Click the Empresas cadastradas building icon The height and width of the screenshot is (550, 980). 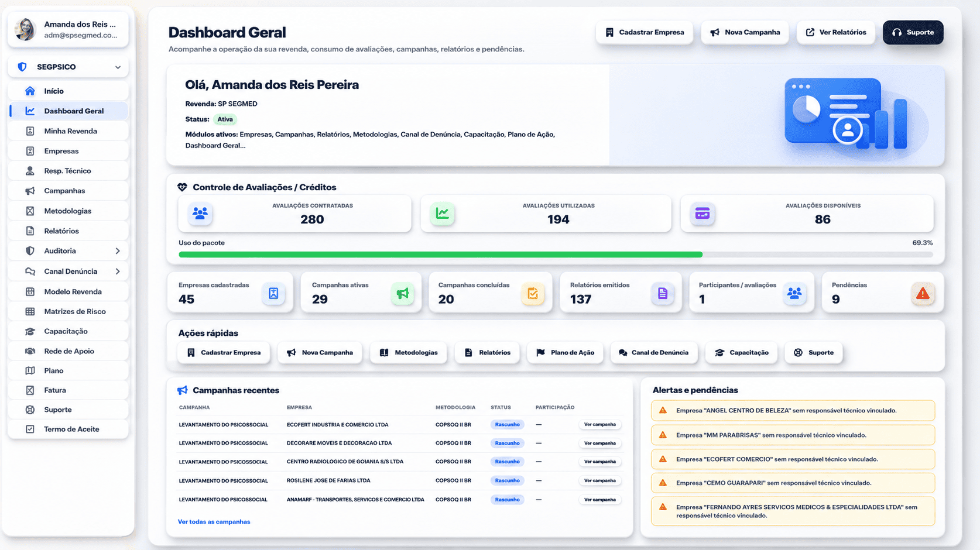pos(273,293)
